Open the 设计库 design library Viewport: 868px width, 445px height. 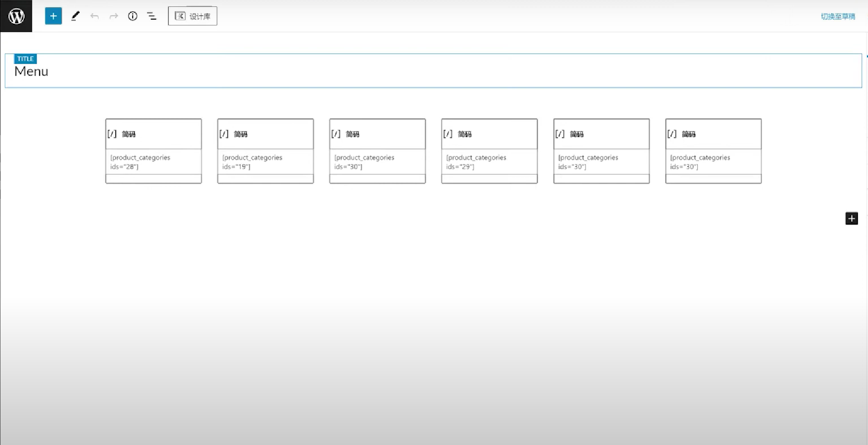tap(193, 16)
